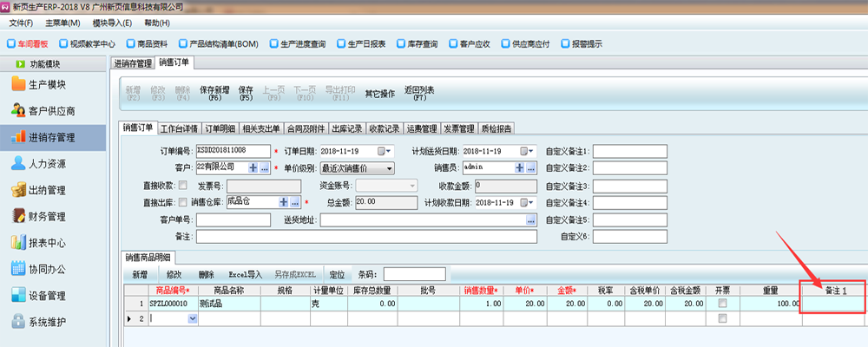Click the plus icon beside 客户 field
Viewport: 868px width, 347px height.
click(253, 167)
